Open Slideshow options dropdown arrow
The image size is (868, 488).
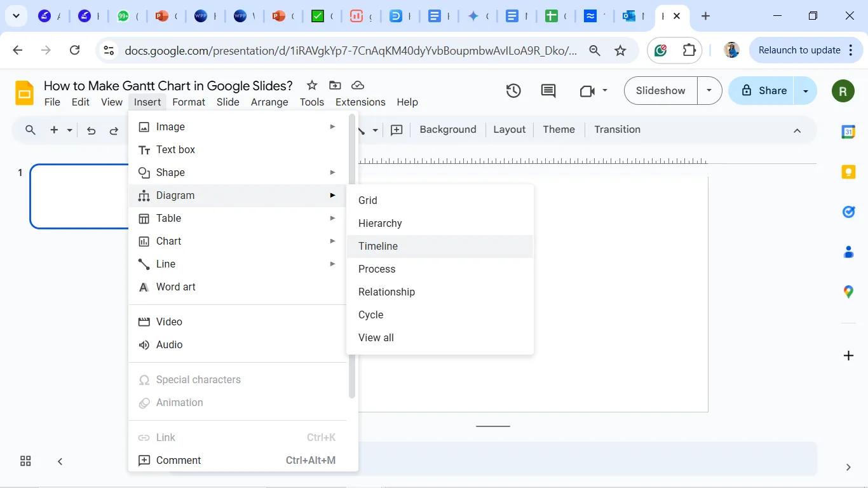709,91
